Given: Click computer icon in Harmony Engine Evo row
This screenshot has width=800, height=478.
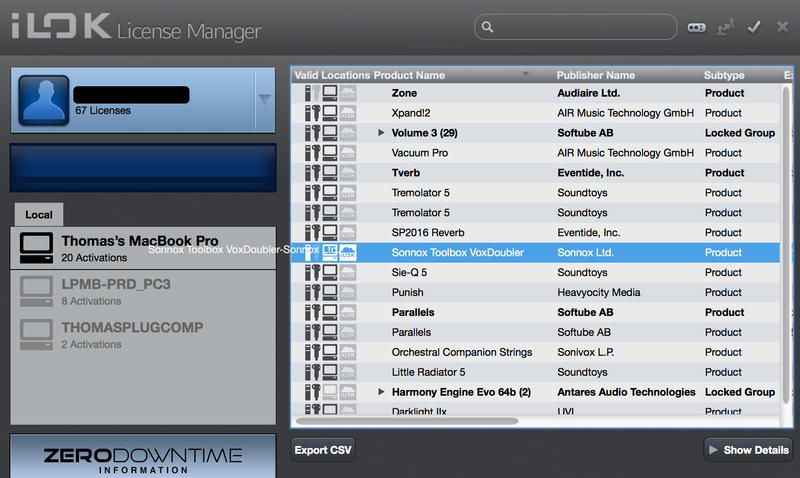Looking at the screenshot, I should click(330, 392).
